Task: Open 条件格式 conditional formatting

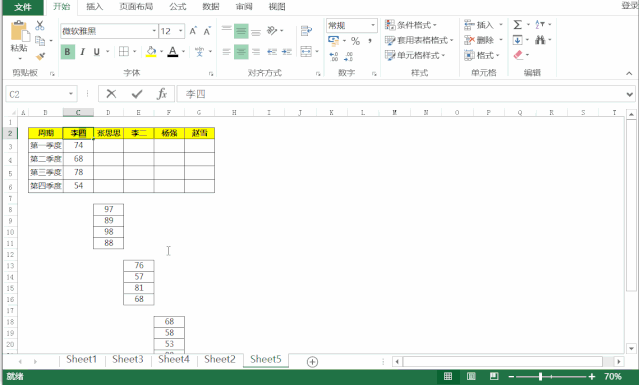Action: [x=411, y=25]
